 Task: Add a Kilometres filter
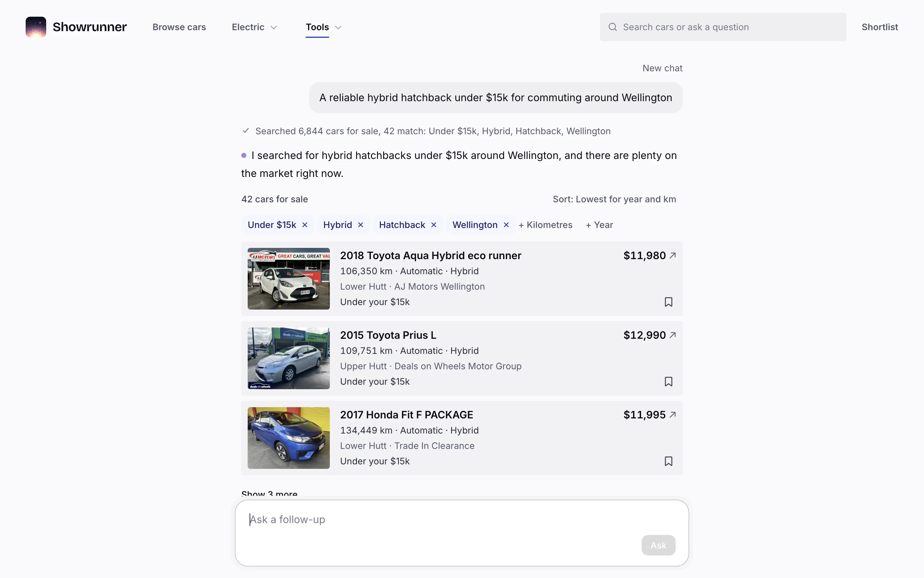[545, 225]
